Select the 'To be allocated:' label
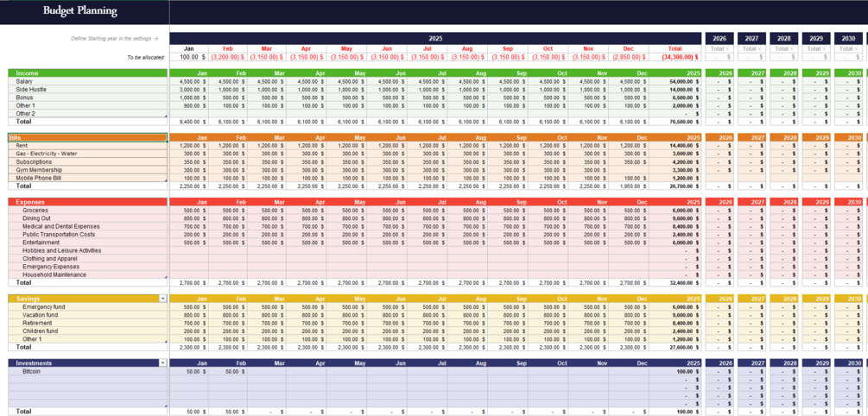Screen dimensions: 868x416 pyautogui.click(x=146, y=57)
